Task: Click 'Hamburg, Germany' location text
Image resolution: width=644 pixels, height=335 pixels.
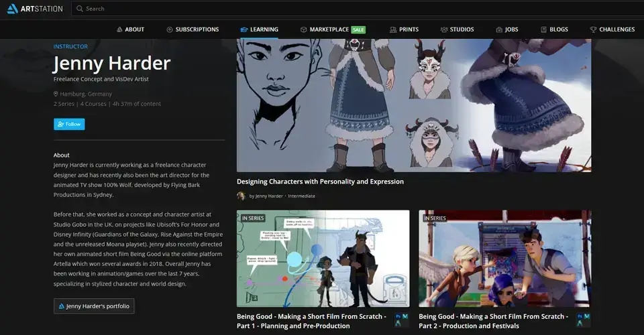Action: click(x=86, y=94)
